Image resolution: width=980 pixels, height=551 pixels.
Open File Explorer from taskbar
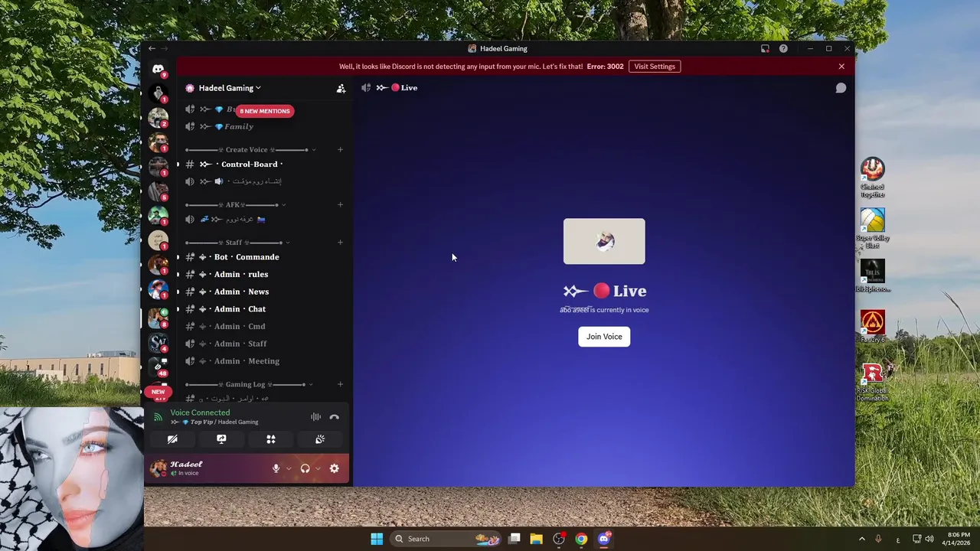click(x=536, y=539)
